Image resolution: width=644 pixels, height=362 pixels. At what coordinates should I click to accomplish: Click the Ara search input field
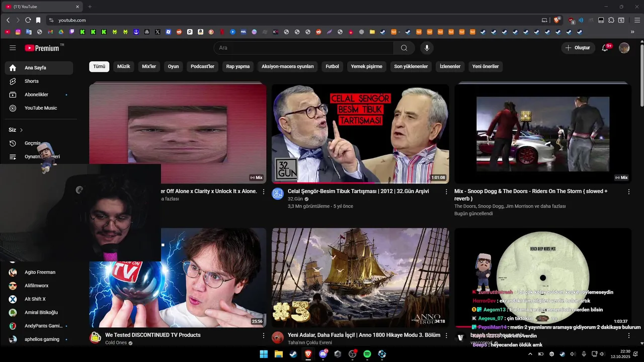[304, 48]
